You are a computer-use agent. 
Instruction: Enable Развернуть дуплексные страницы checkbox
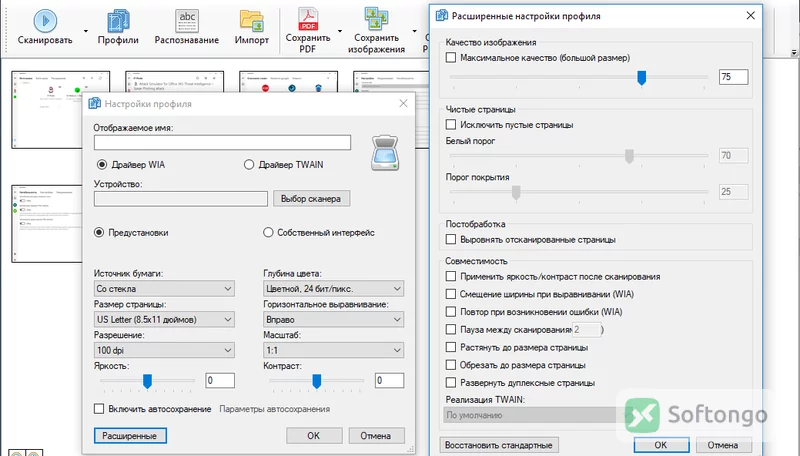click(451, 383)
